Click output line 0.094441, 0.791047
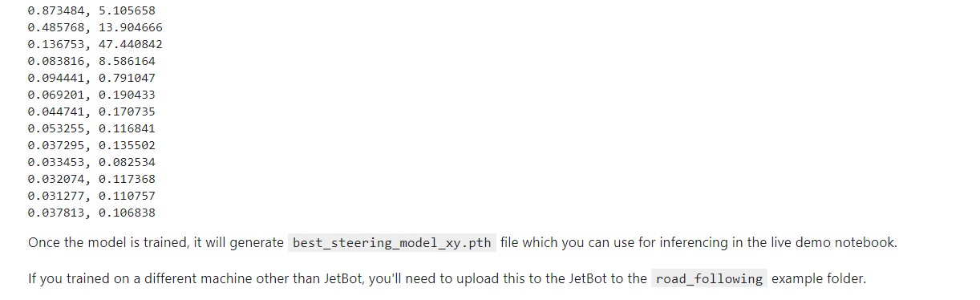The width and height of the screenshot is (980, 300). pos(91,79)
